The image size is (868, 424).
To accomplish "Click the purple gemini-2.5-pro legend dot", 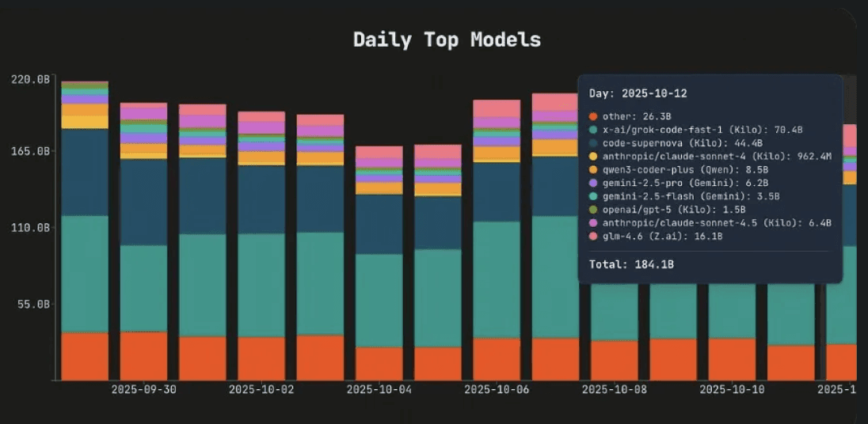I will (594, 183).
